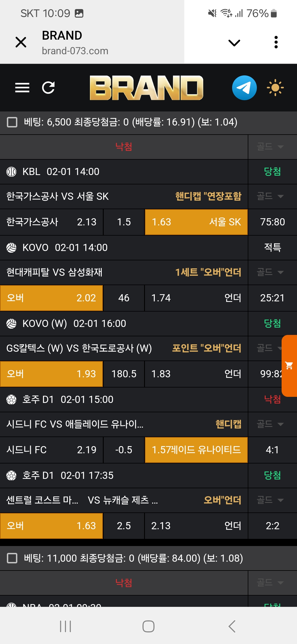Viewport: 297px width, 644px height.
Task: Toggle light mode with sun icon
Action: [x=275, y=88]
